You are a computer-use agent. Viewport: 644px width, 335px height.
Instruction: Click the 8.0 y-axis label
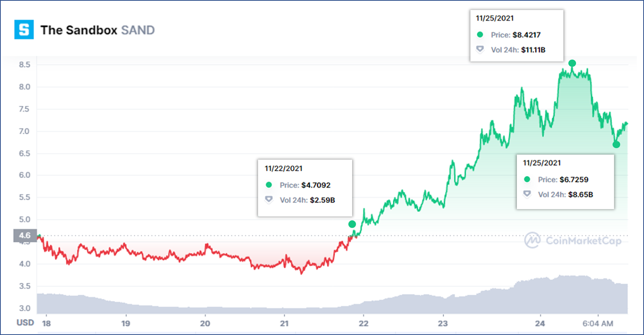tap(25, 87)
